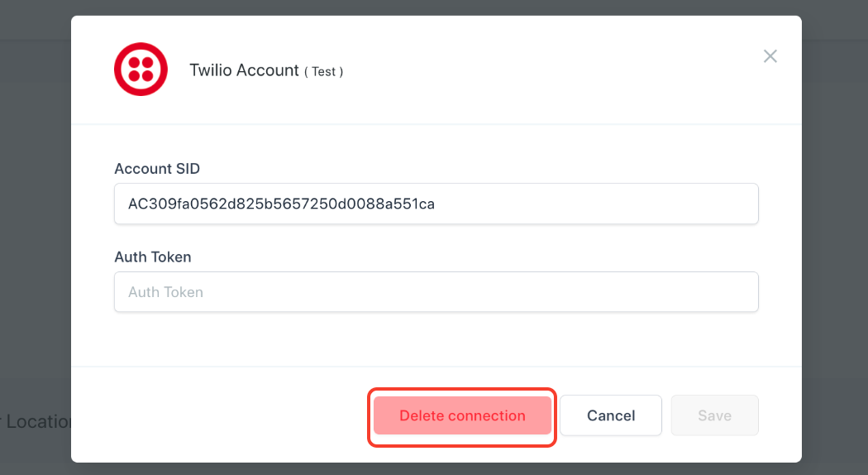Click the partially hidden Location text behind dialog
The image size is (868, 475).
pyautogui.click(x=37, y=422)
